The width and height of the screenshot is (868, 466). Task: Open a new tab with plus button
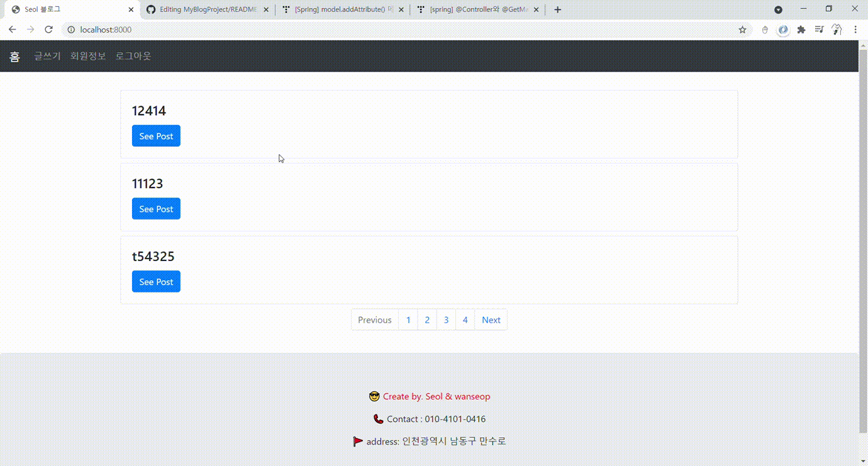point(557,9)
